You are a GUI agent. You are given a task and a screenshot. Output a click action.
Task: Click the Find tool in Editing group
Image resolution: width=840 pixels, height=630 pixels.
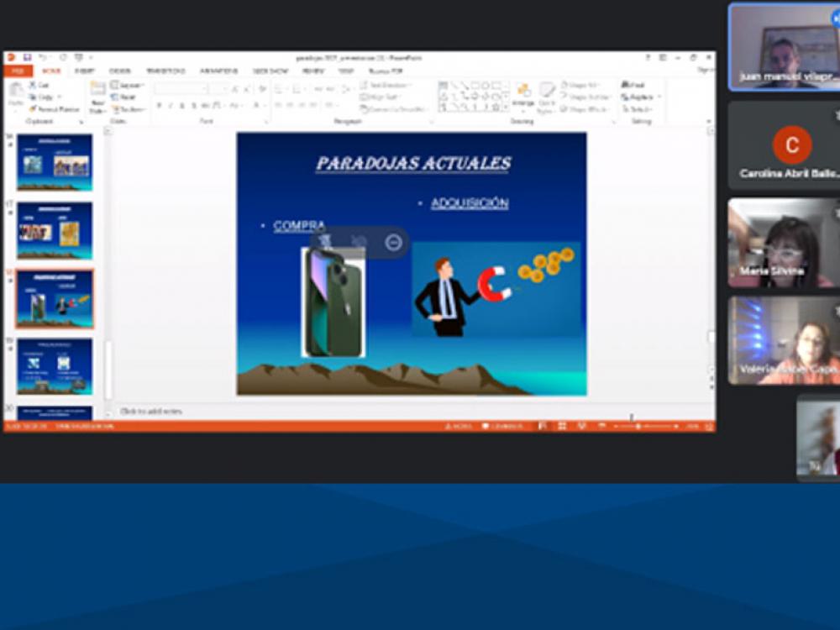pyautogui.click(x=634, y=85)
